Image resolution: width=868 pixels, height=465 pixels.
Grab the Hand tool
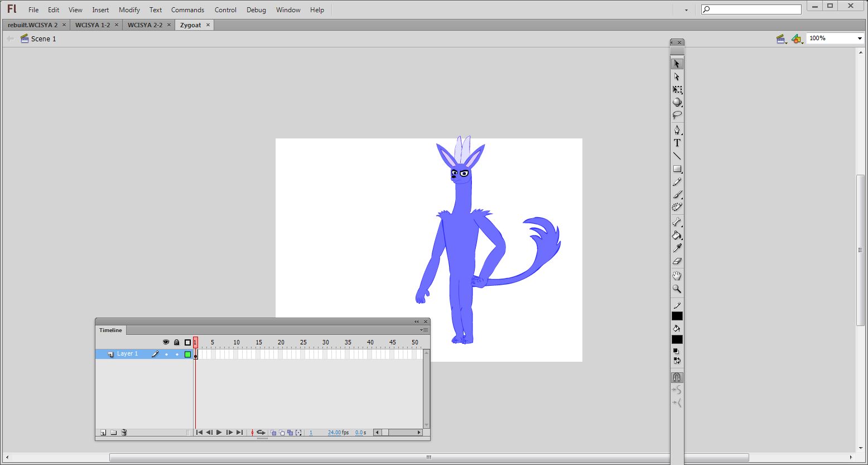click(x=677, y=275)
